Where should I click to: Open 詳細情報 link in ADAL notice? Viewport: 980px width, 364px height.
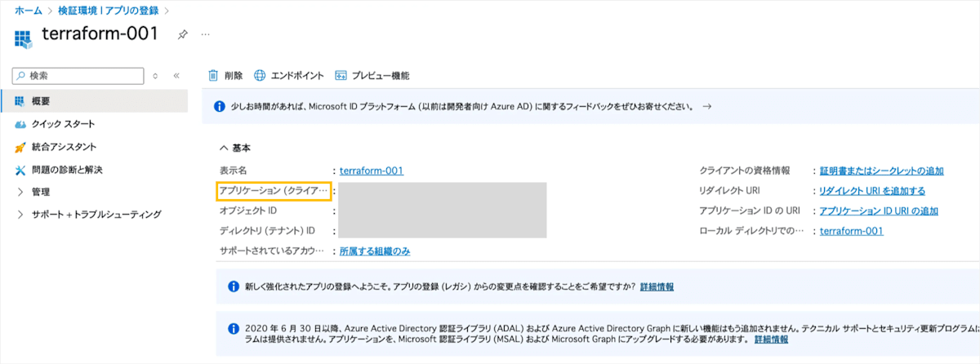[772, 339]
